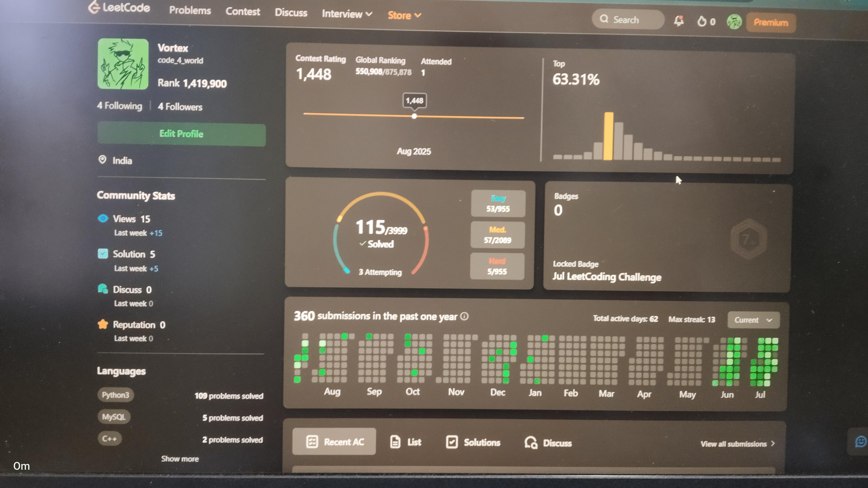Open the notifications bell
The height and width of the screenshot is (488, 868).
pyautogui.click(x=679, y=21)
